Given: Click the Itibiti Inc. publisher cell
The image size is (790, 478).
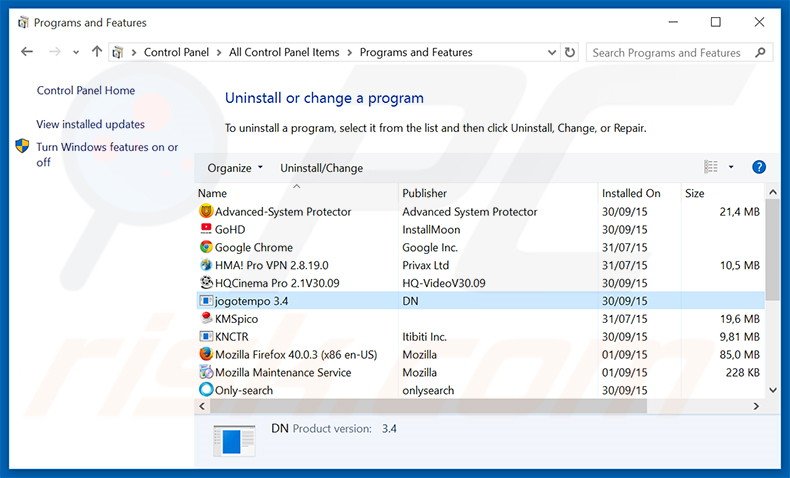Looking at the screenshot, I should [x=425, y=336].
